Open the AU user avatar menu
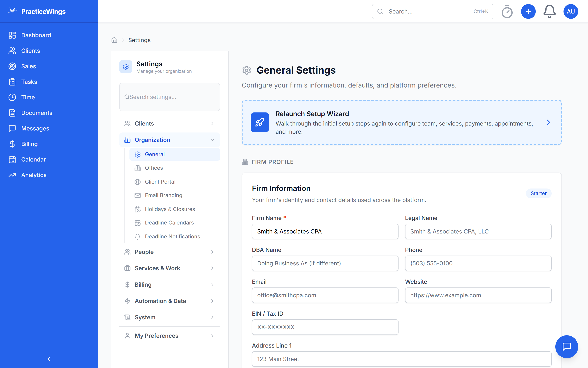The image size is (588, 368). [x=570, y=11]
